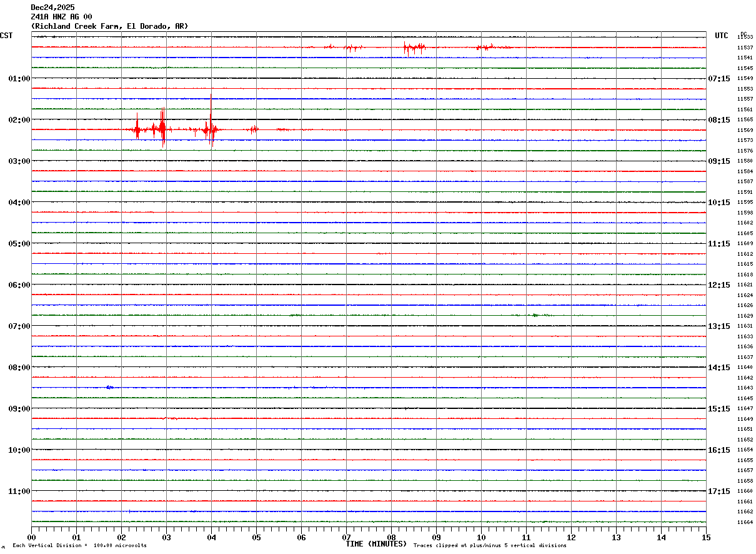Screen dimensions: 756x554
Task: Select the 08:00 CST row label
Action: (19, 368)
